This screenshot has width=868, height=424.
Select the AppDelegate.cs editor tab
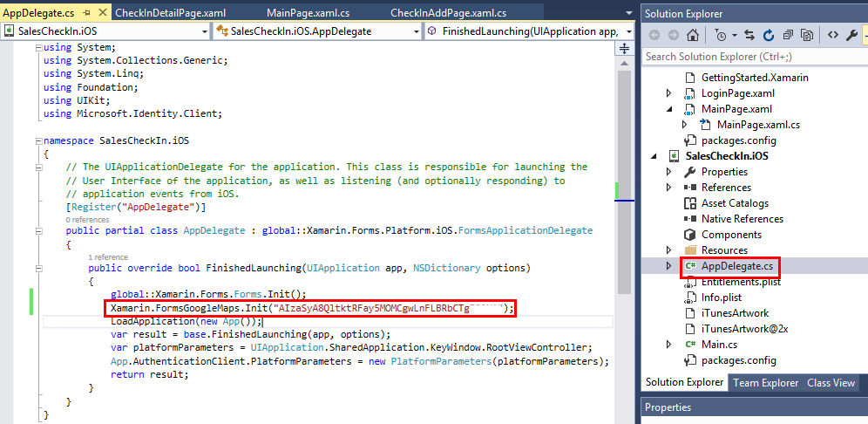38,12
